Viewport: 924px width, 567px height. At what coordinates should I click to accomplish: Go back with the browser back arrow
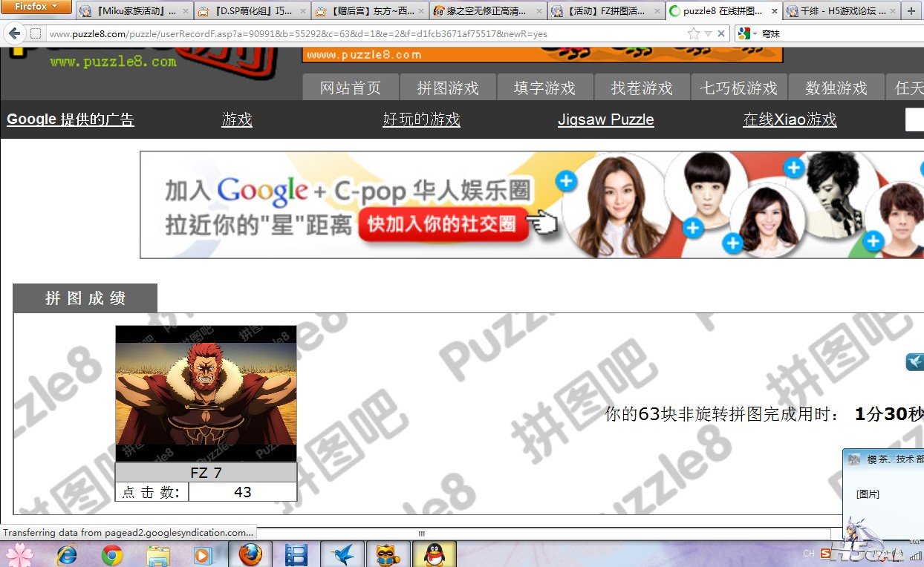tap(14, 33)
